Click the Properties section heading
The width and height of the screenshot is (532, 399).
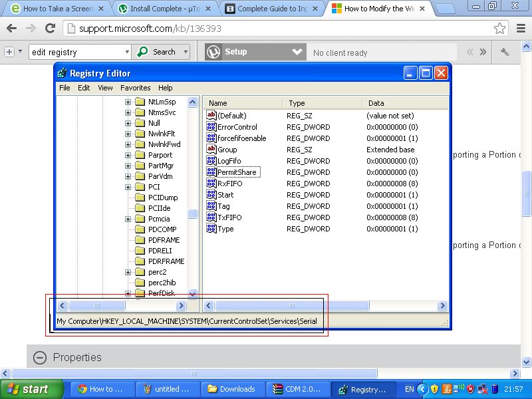pyautogui.click(x=77, y=357)
